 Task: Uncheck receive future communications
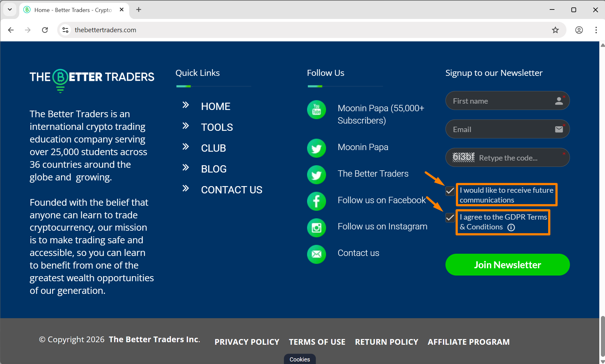pos(450,191)
